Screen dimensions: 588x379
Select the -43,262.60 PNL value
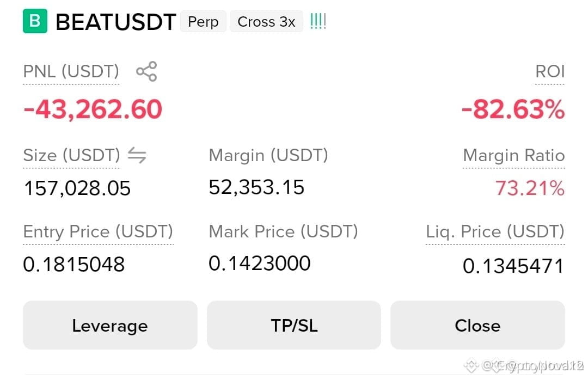coord(93,109)
